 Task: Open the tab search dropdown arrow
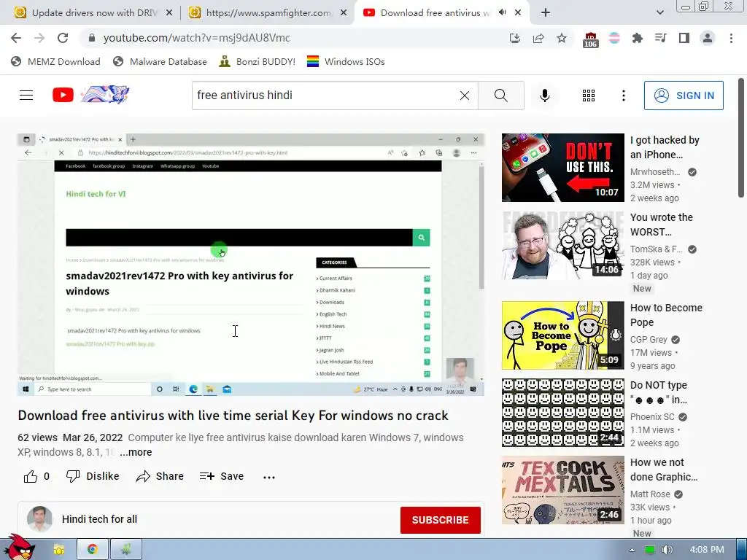pyautogui.click(x=659, y=12)
